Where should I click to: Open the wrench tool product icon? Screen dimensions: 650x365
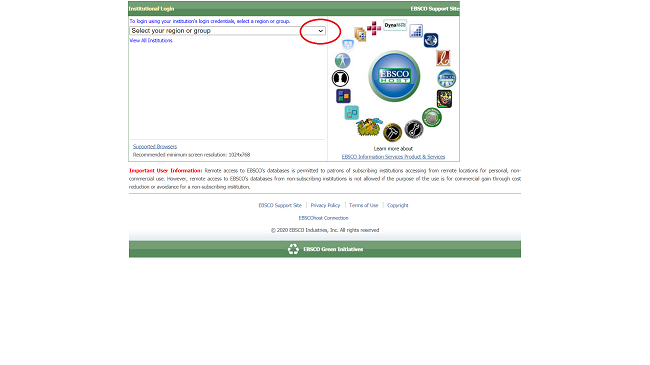(x=414, y=129)
